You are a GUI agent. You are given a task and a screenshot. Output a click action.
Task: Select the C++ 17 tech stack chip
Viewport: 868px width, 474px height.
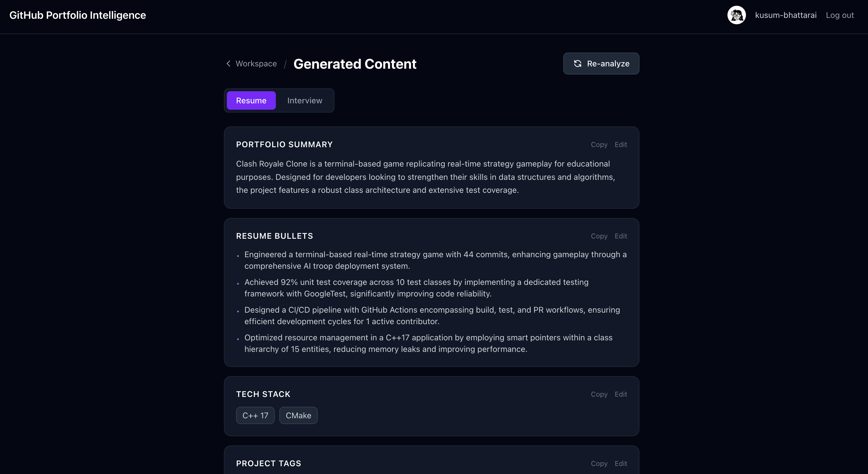click(255, 415)
